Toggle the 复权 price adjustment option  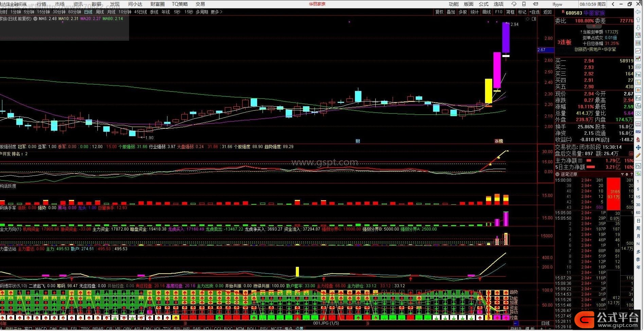[x=439, y=12]
